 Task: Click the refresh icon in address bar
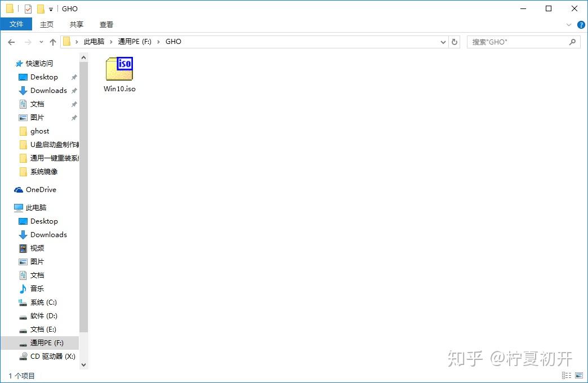click(455, 41)
